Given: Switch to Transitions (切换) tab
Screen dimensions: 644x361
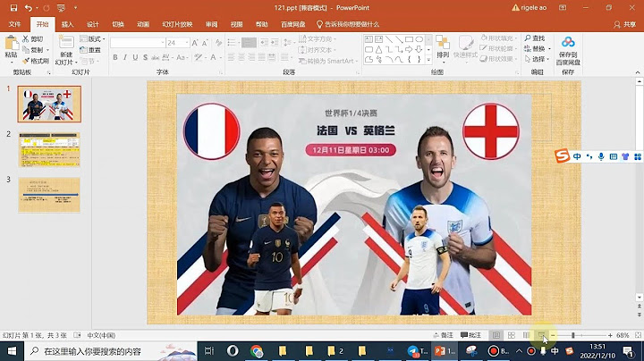Looking at the screenshot, I should [x=118, y=25].
